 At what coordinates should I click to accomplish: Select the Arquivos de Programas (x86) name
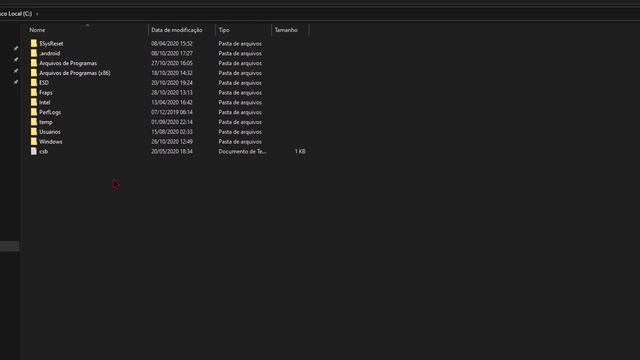(x=75, y=73)
